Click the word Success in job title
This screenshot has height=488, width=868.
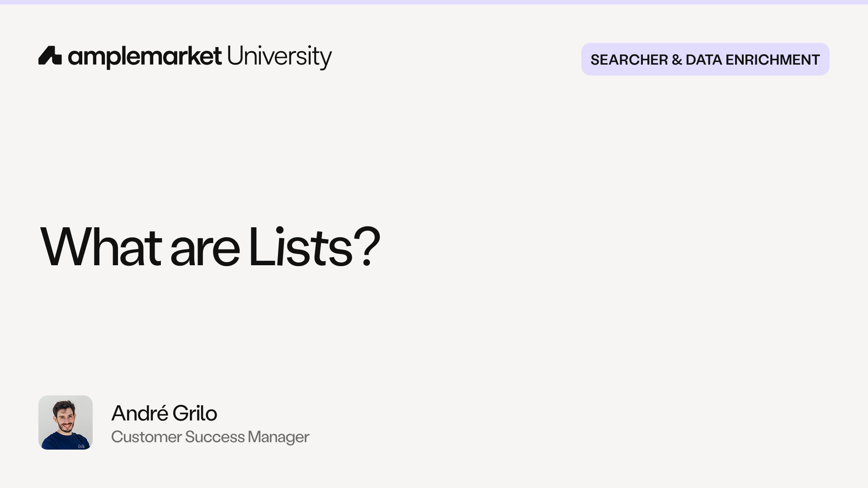pos(215,437)
